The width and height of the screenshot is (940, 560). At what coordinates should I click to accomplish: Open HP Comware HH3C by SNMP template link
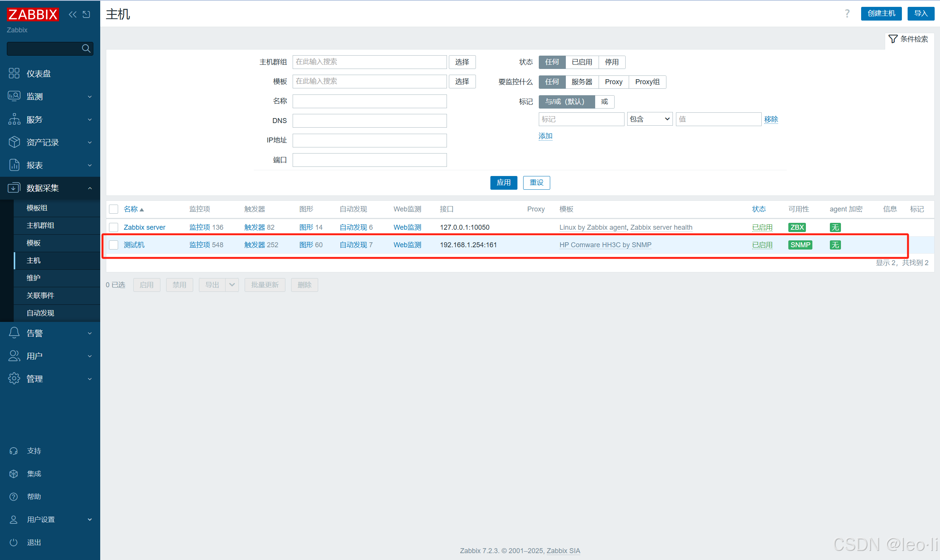click(x=605, y=245)
